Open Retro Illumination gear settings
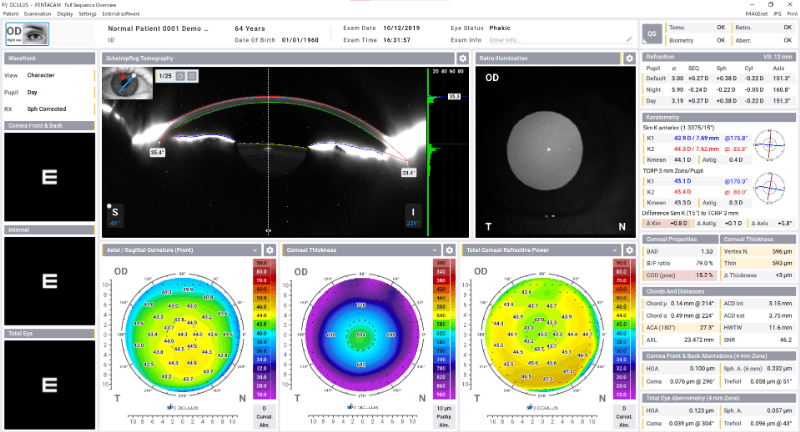 tap(629, 59)
